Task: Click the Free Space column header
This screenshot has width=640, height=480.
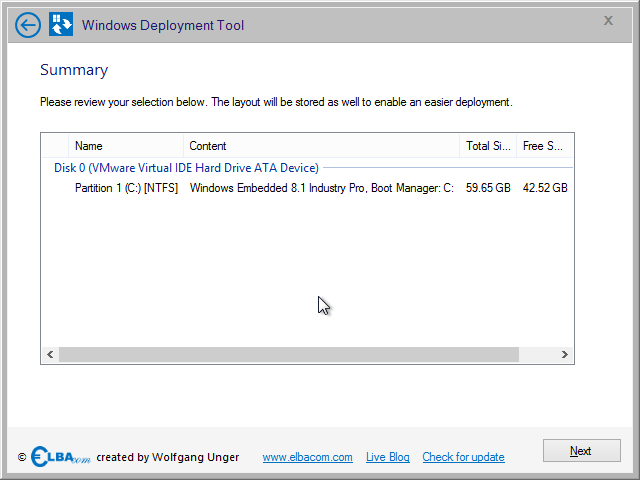Action: pos(545,146)
